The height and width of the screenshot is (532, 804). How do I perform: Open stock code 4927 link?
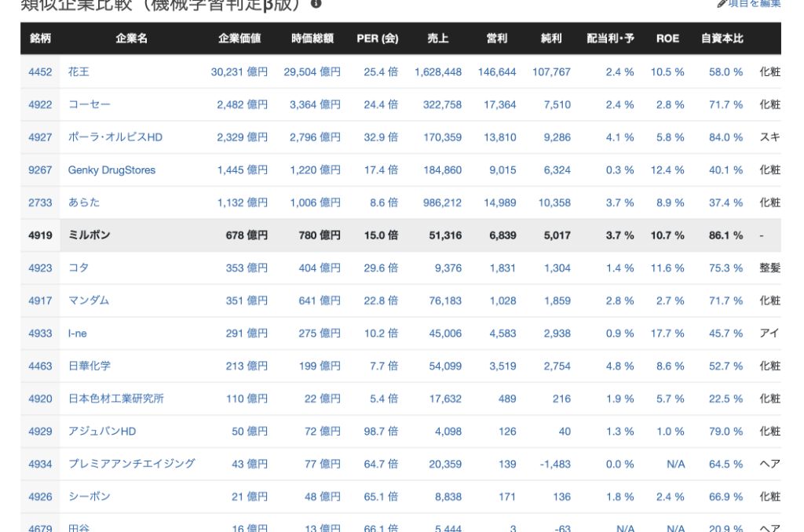tap(40, 137)
